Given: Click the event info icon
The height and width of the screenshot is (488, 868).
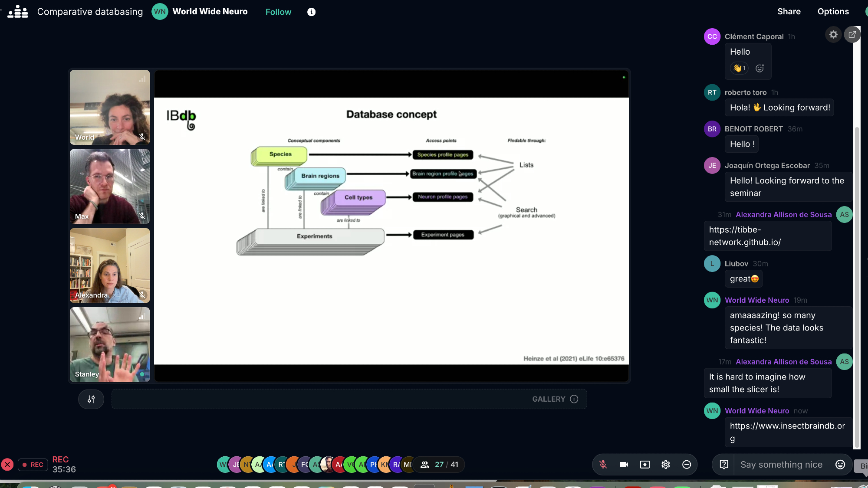Looking at the screenshot, I should (x=311, y=12).
